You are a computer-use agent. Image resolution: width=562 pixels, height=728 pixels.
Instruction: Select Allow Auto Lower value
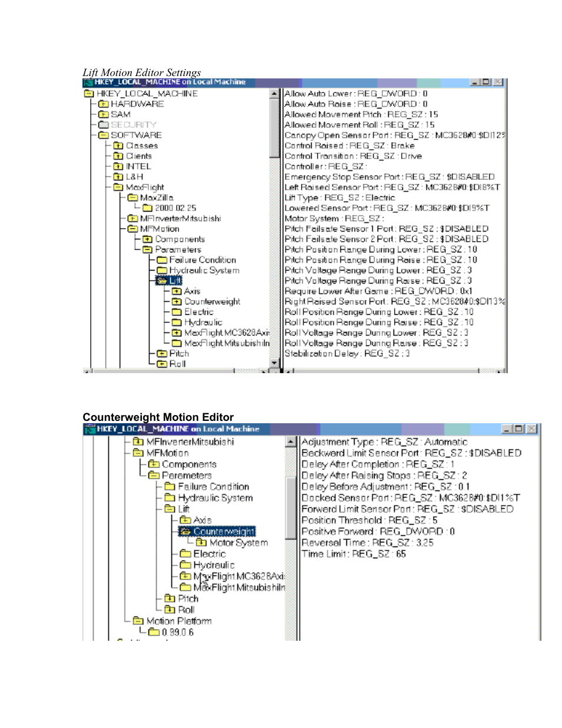click(356, 94)
